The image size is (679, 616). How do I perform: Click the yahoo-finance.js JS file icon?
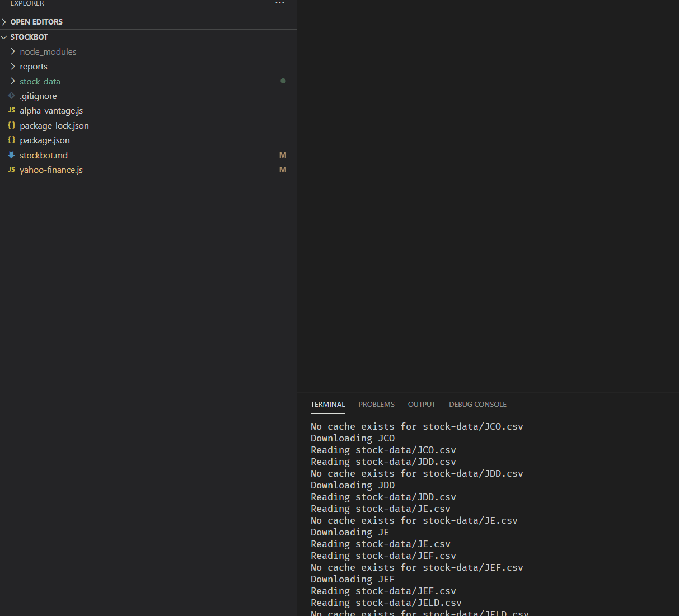pos(11,170)
